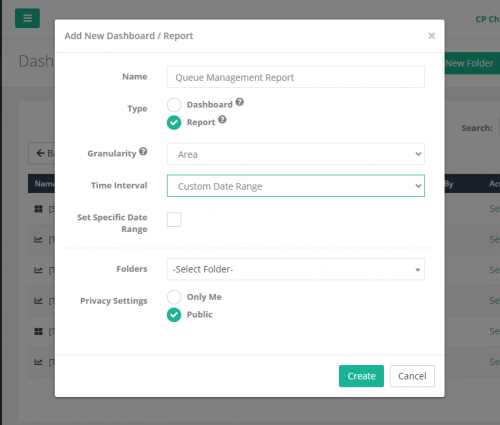Open the Time Interval dropdown

[296, 186]
